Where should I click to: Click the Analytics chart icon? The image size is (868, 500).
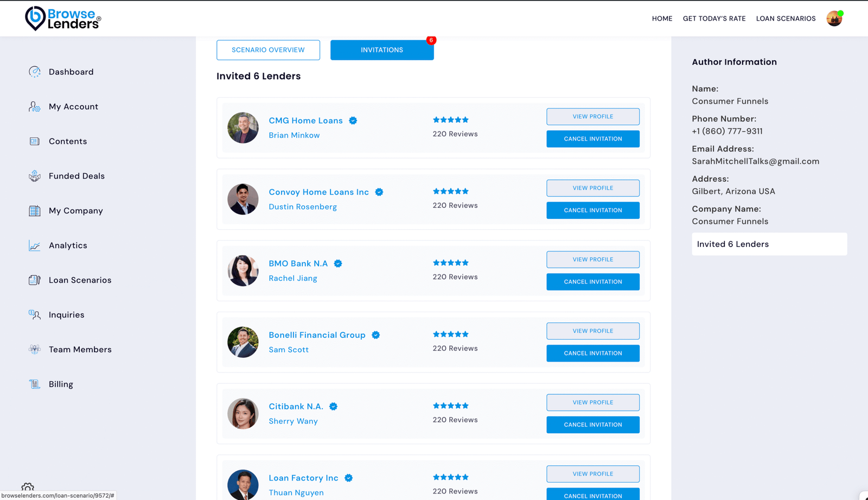[35, 245]
